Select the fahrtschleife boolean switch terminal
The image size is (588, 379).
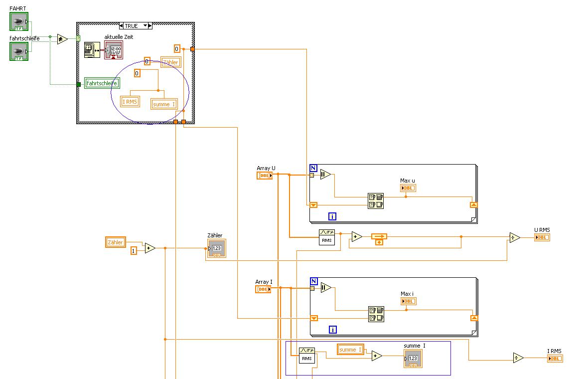(19, 51)
